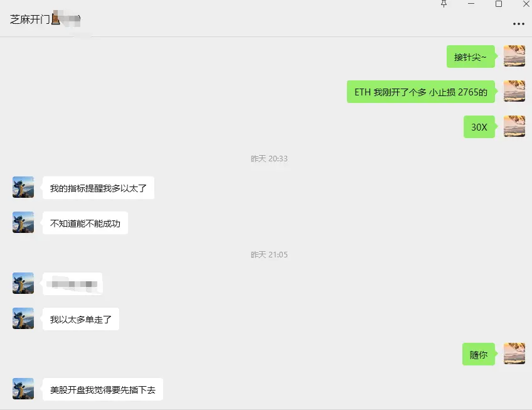Select the 'ETH 我刚开了个多 小止损 2765的' message
Screen dimensions: 532x410
tap(421, 92)
